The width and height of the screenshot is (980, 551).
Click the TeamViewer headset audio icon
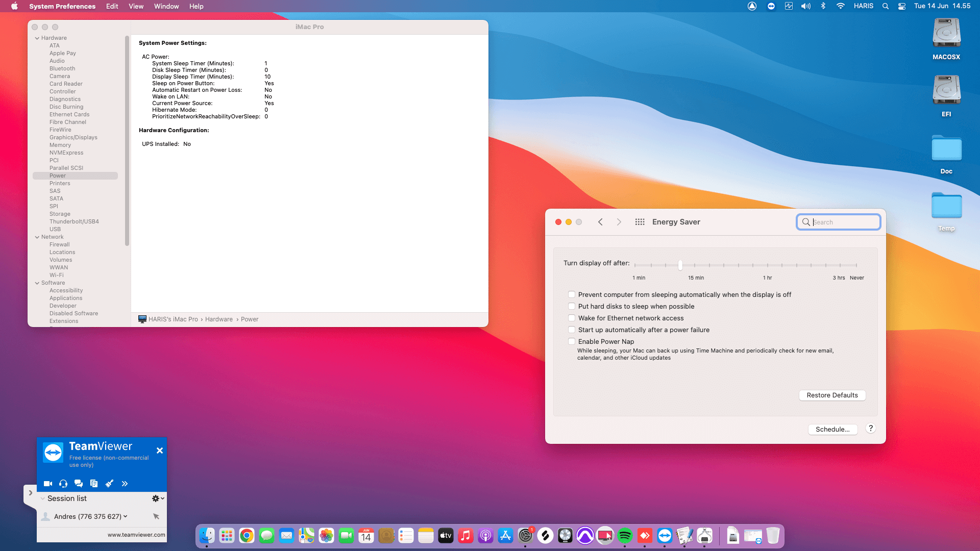[63, 484]
